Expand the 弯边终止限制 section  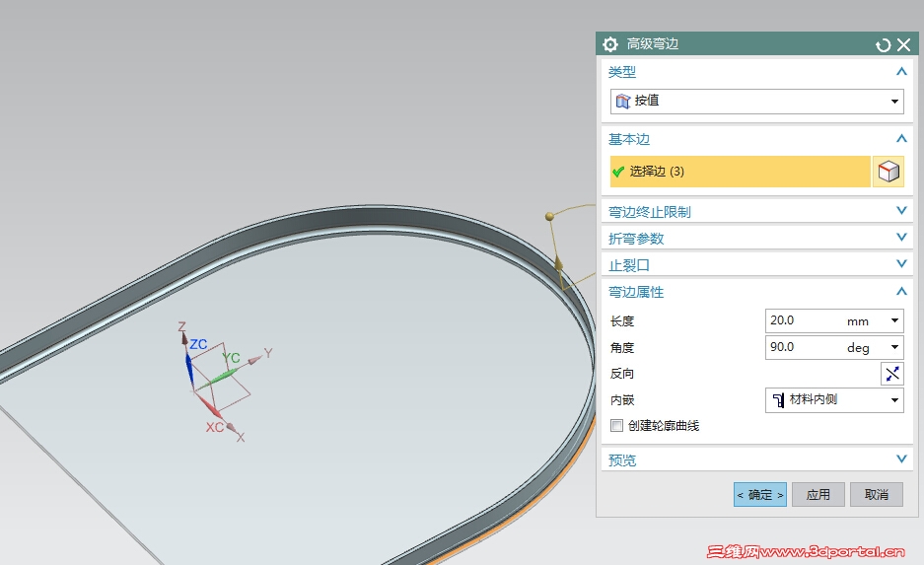coord(901,210)
